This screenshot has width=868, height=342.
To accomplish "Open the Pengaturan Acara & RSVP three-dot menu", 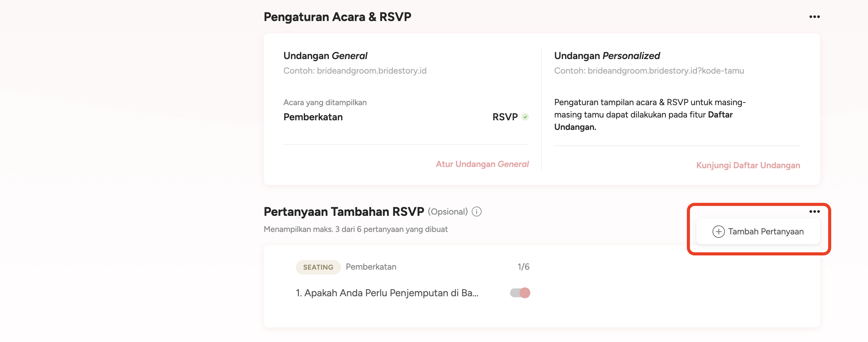I will [x=814, y=17].
